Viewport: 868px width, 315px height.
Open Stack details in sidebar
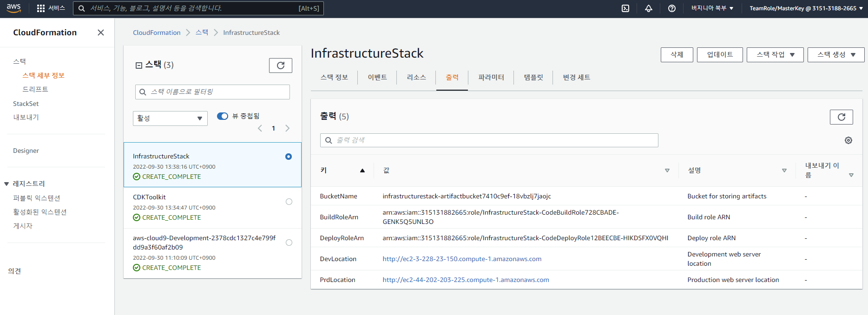(43, 76)
